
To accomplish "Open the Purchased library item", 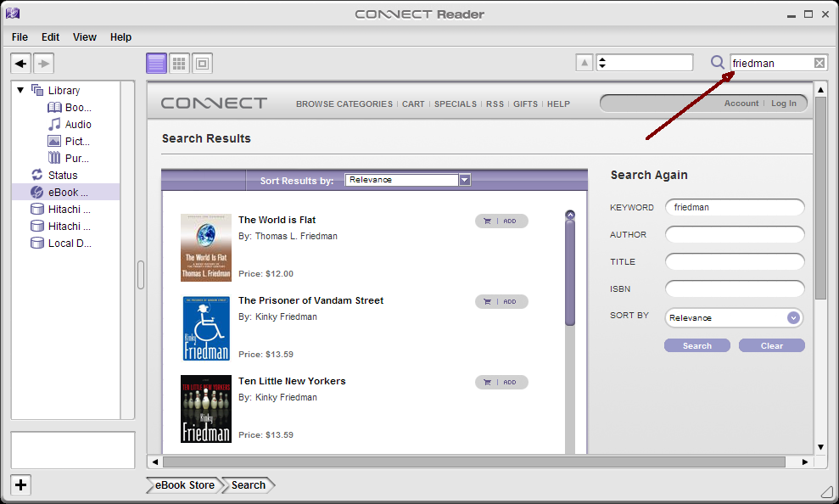I will [x=68, y=159].
